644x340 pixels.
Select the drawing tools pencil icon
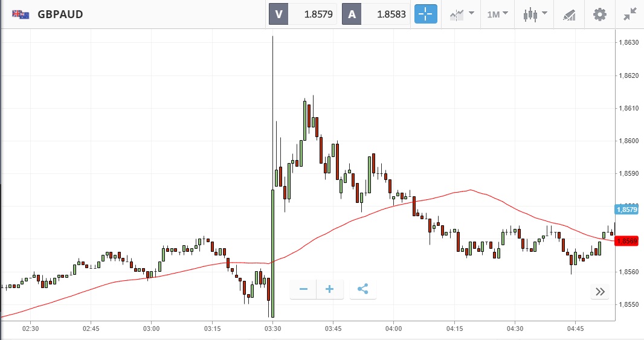pyautogui.click(x=569, y=14)
